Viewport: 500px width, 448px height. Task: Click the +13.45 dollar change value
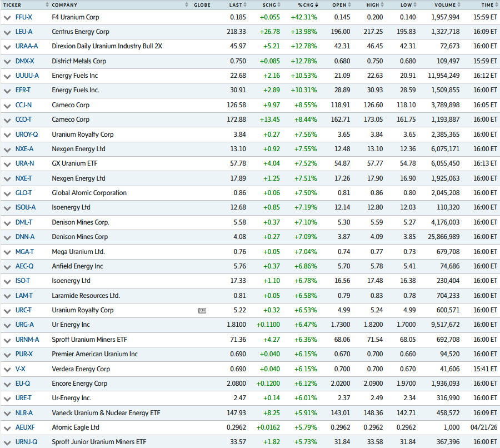click(x=270, y=120)
